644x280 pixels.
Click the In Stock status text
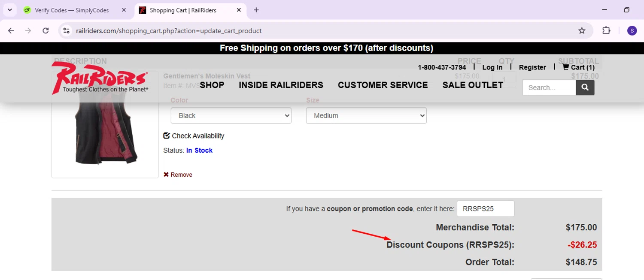(x=199, y=151)
